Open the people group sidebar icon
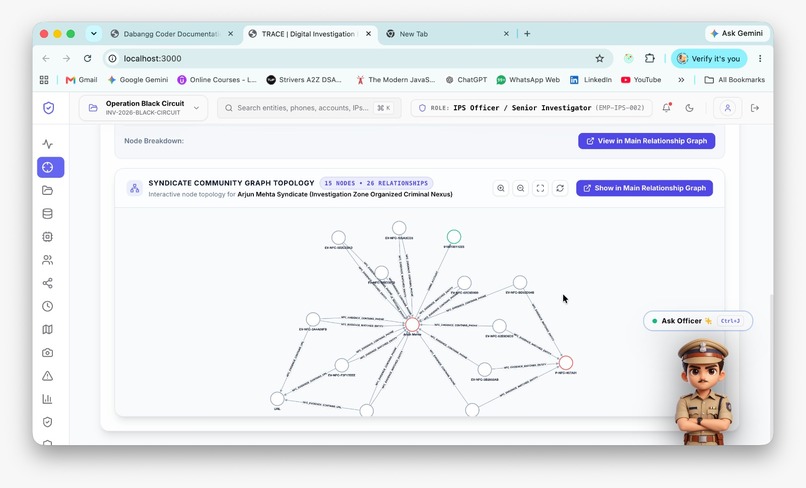 point(48,260)
